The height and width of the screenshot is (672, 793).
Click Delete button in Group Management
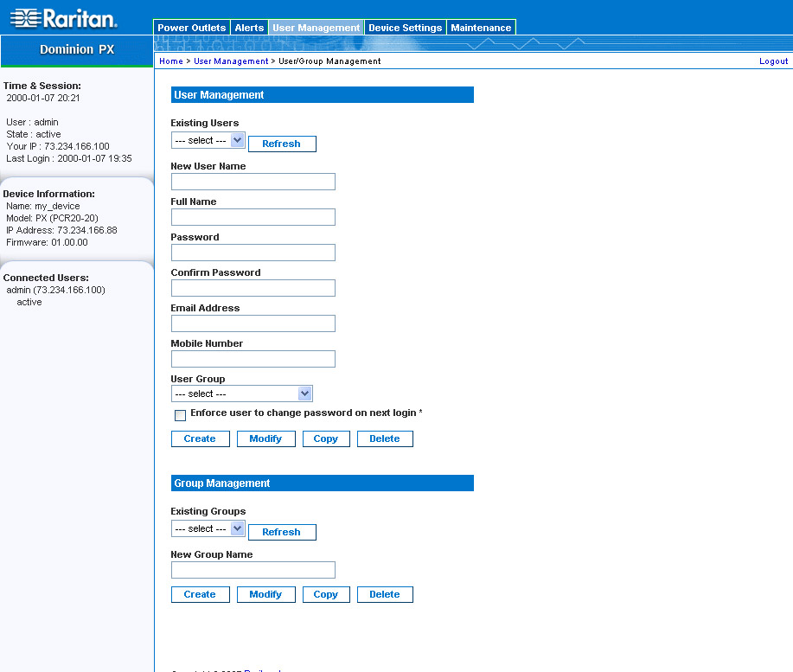(x=385, y=594)
